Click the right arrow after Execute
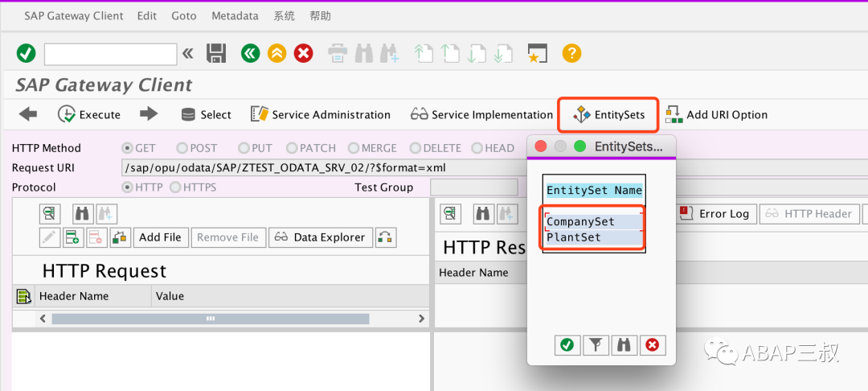The image size is (868, 391). pos(149,114)
